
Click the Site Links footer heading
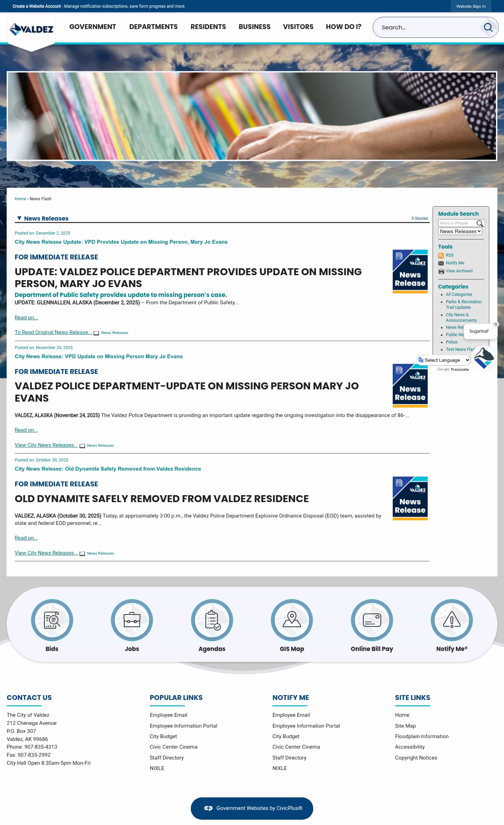pos(413,698)
